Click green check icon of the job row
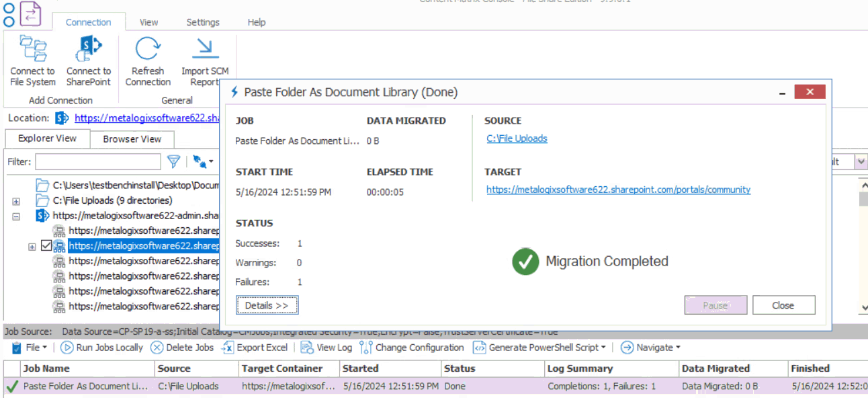The width and height of the screenshot is (868, 398). tap(12, 387)
